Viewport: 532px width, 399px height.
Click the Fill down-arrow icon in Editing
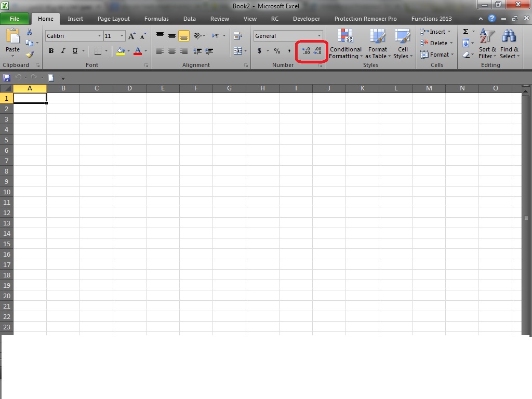pyautogui.click(x=466, y=43)
